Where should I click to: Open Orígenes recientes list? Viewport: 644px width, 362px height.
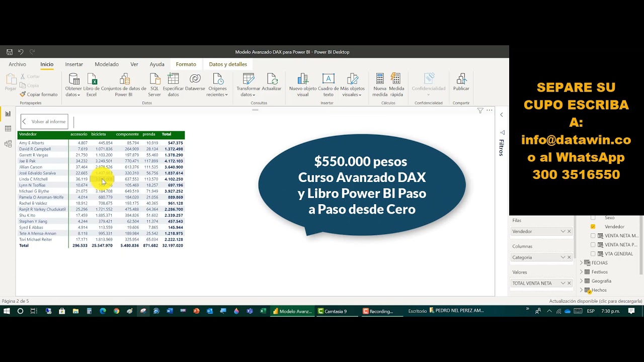click(217, 85)
